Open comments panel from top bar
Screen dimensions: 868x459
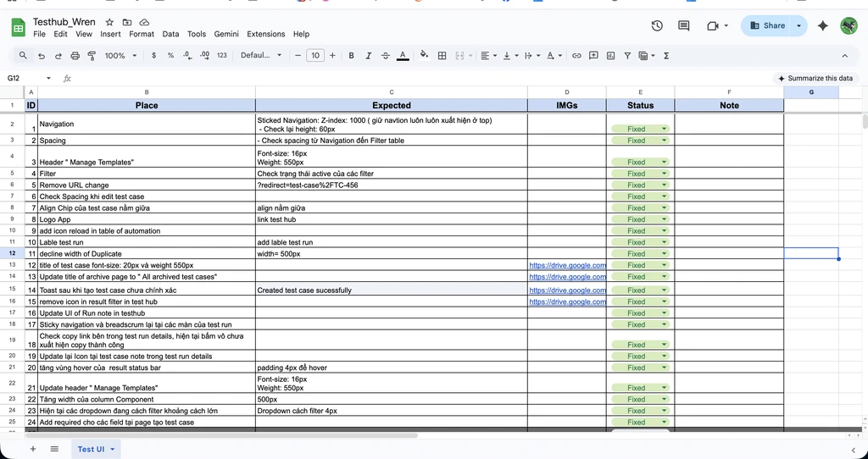(x=684, y=25)
